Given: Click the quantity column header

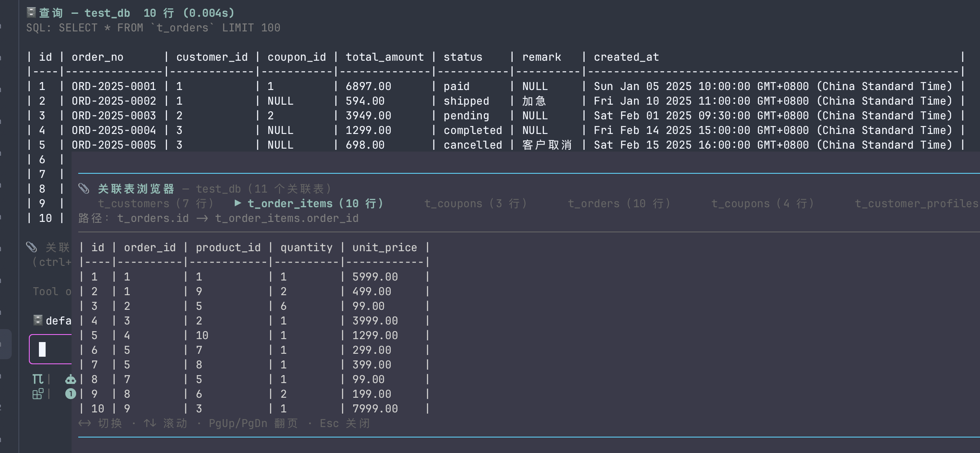Looking at the screenshot, I should pyautogui.click(x=306, y=247).
